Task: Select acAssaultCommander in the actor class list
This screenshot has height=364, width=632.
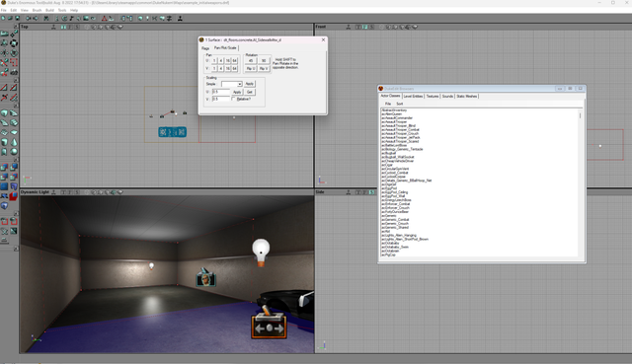Action: (397, 118)
